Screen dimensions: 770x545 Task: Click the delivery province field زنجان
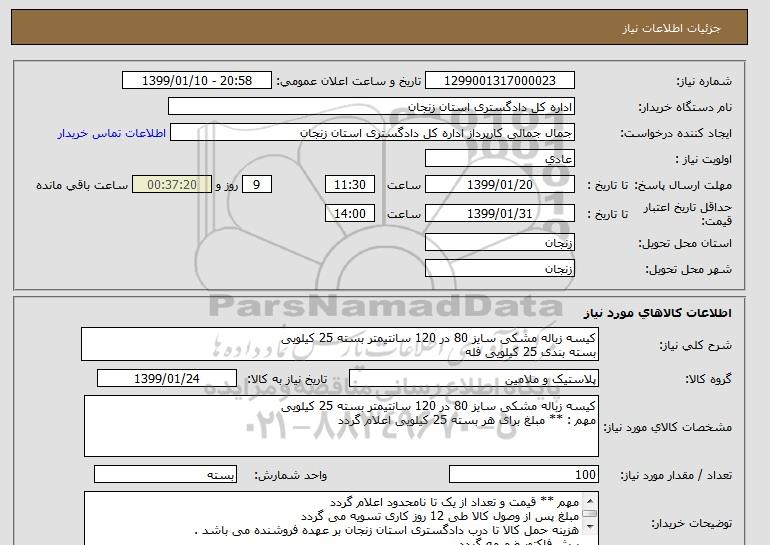click(x=499, y=243)
